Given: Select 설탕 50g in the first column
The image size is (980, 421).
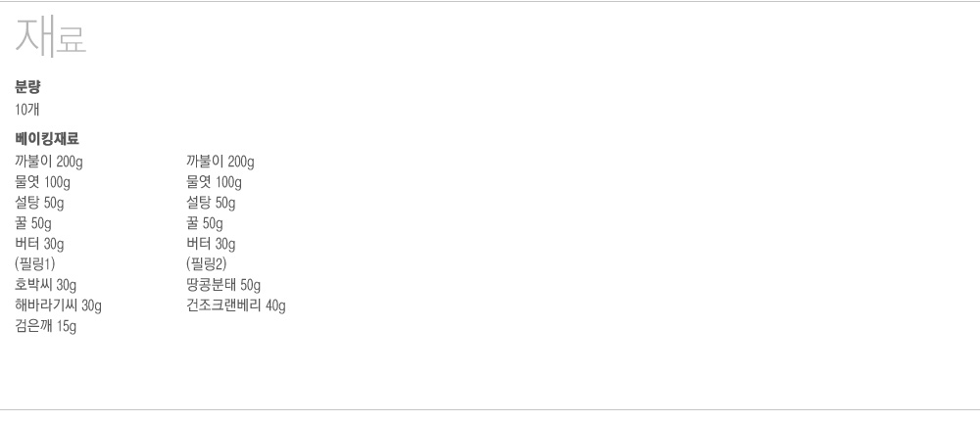Looking at the screenshot, I should 39,203.
